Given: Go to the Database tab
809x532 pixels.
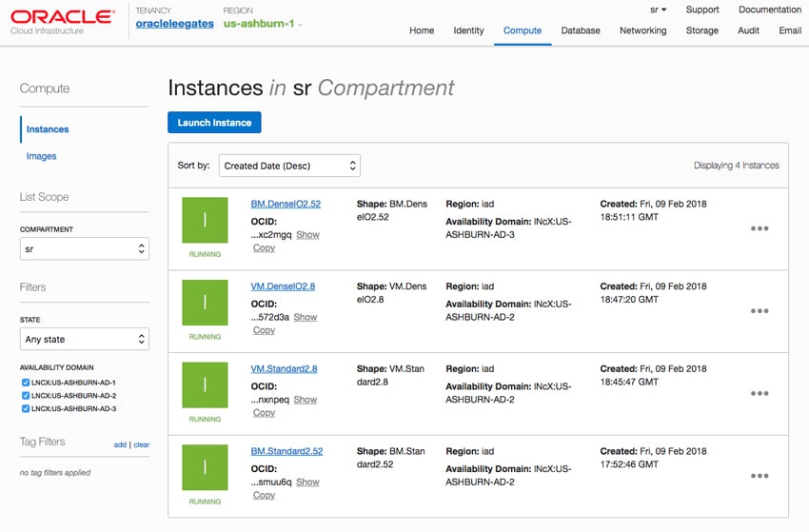Looking at the screenshot, I should pos(581,30).
